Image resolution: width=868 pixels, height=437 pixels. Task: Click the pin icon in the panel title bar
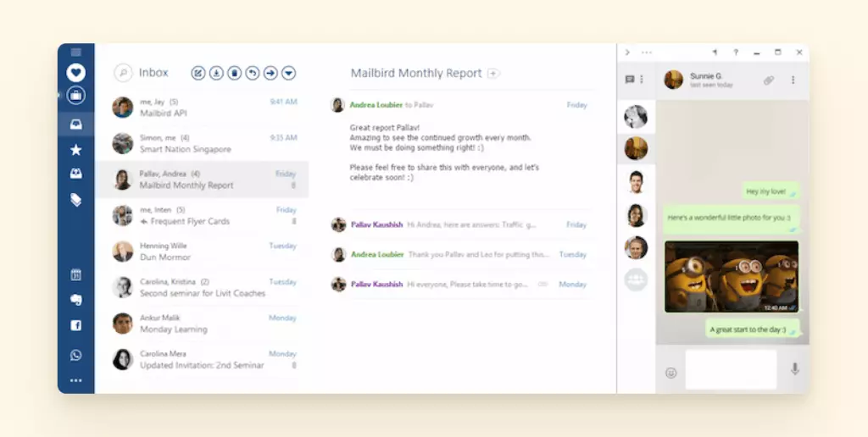coord(715,53)
